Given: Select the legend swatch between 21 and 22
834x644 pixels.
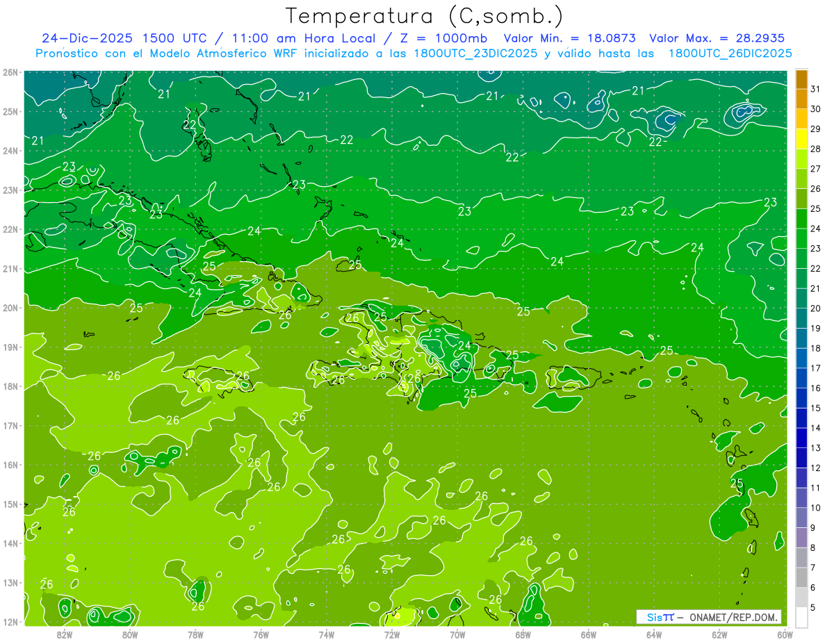Looking at the screenshot, I should [801, 278].
